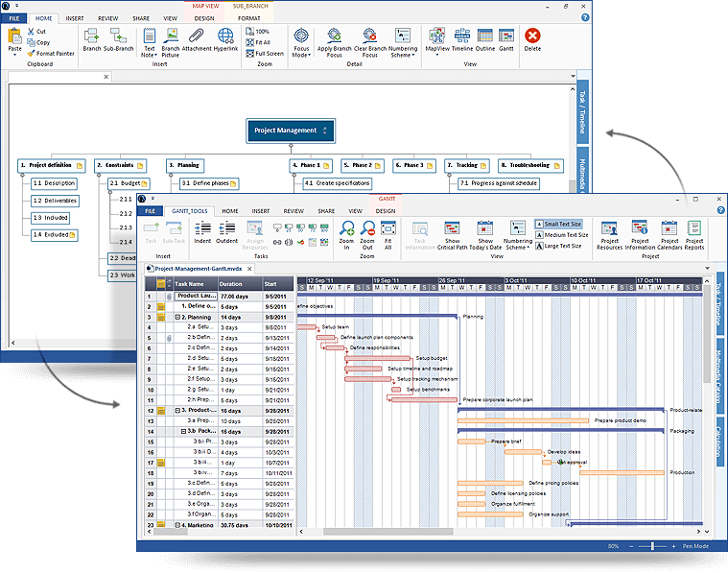
Task: Open Timeline view
Action: [462, 39]
